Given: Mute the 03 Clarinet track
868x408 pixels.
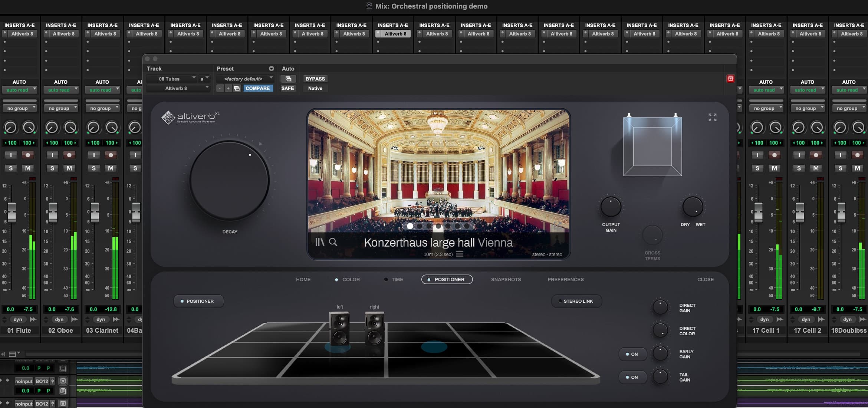Looking at the screenshot, I should 111,168.
